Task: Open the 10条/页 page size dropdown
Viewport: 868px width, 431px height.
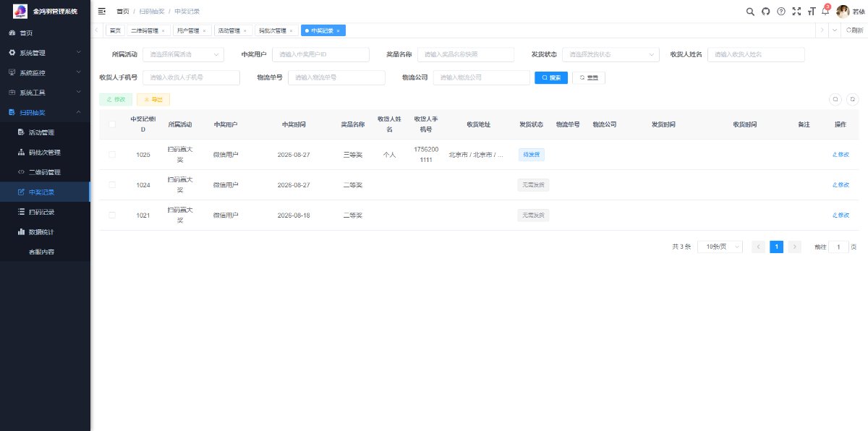Action: click(x=720, y=247)
